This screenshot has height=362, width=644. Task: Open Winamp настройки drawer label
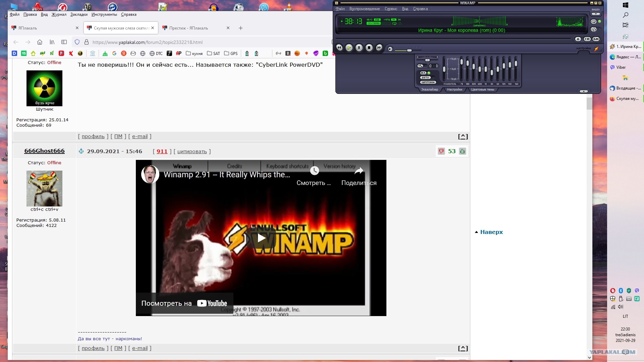583,49
